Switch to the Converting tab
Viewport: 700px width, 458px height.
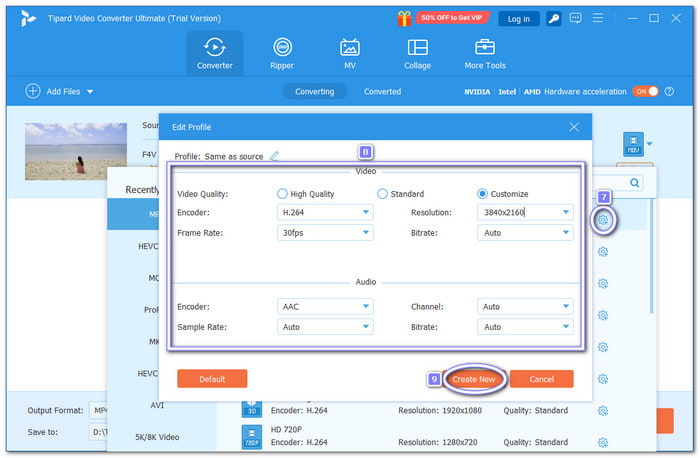[314, 91]
